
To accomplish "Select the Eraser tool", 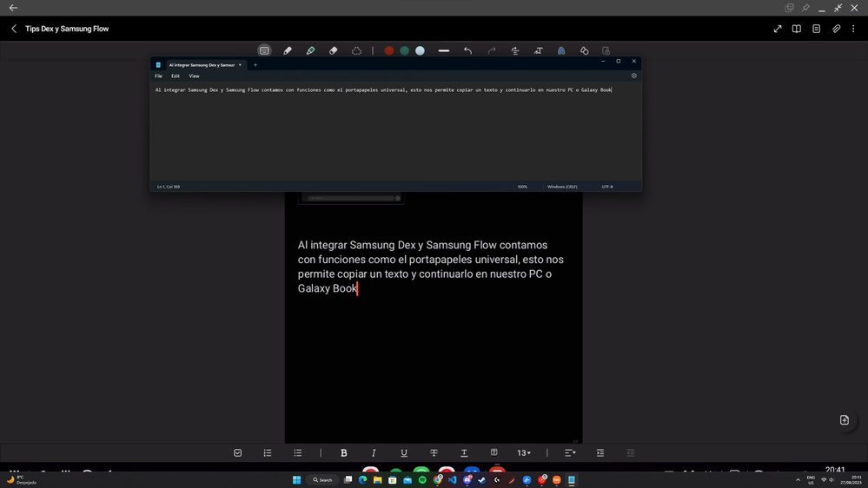I will click(x=334, y=50).
